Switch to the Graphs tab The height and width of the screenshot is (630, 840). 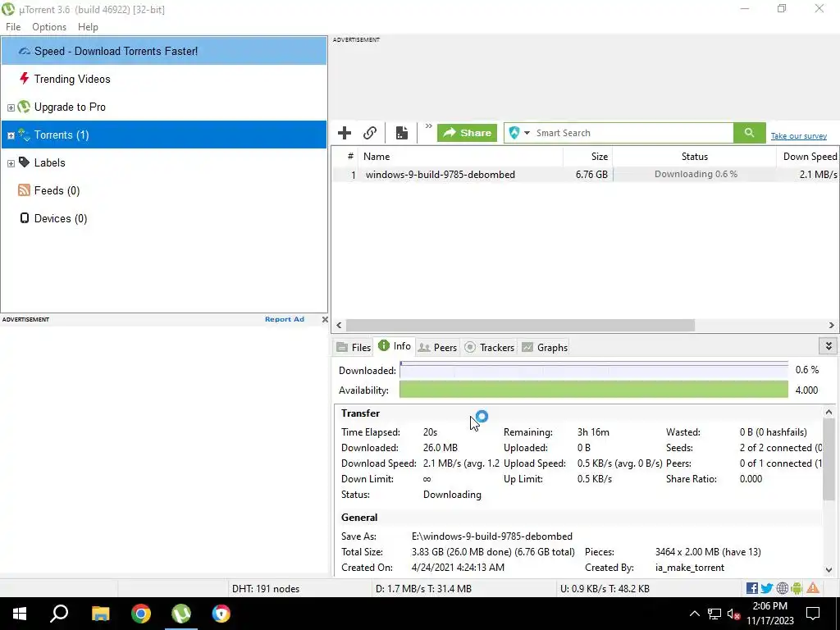coord(545,347)
